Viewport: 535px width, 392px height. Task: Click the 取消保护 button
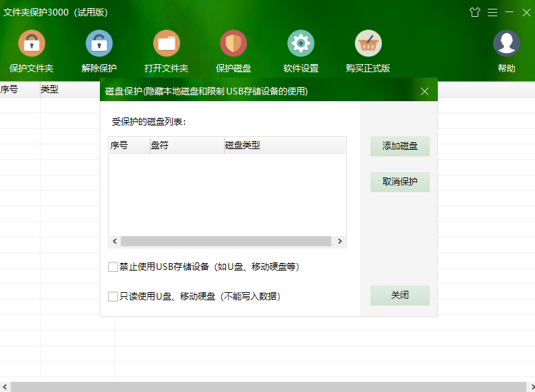pyautogui.click(x=399, y=182)
